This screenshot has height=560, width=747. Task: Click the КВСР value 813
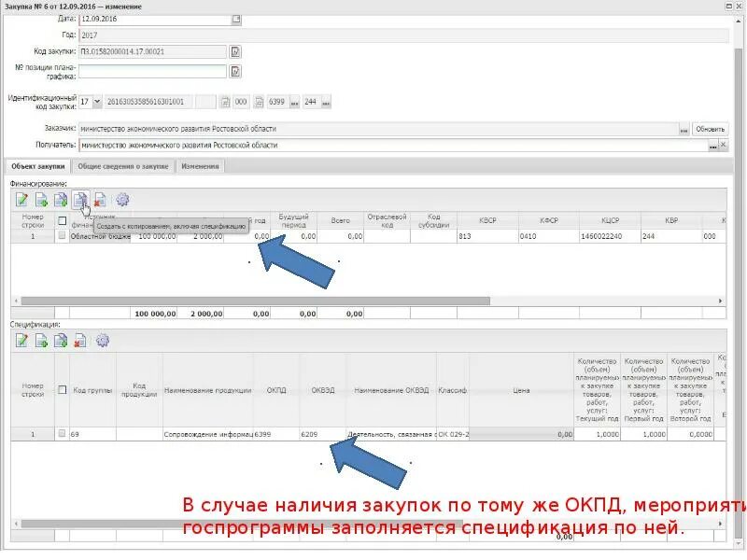(487, 236)
